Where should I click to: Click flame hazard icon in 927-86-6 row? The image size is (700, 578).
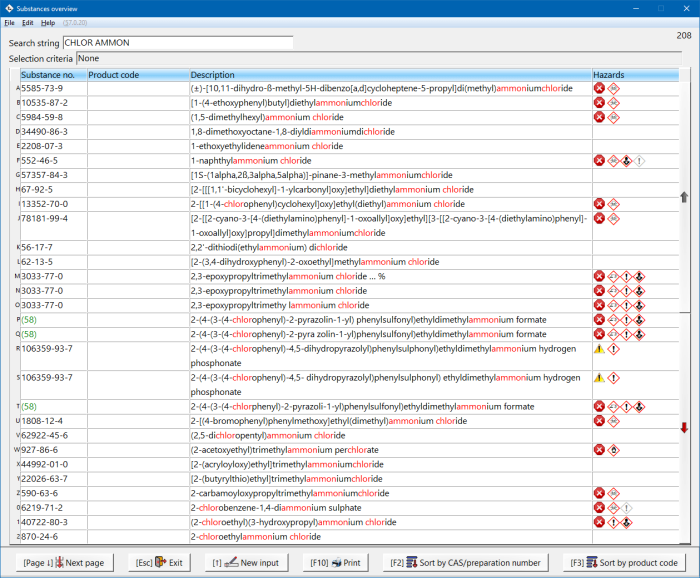(x=613, y=450)
